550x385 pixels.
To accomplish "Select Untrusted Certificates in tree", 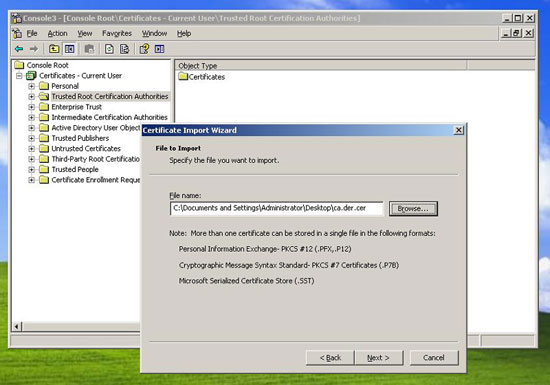I will coord(86,149).
